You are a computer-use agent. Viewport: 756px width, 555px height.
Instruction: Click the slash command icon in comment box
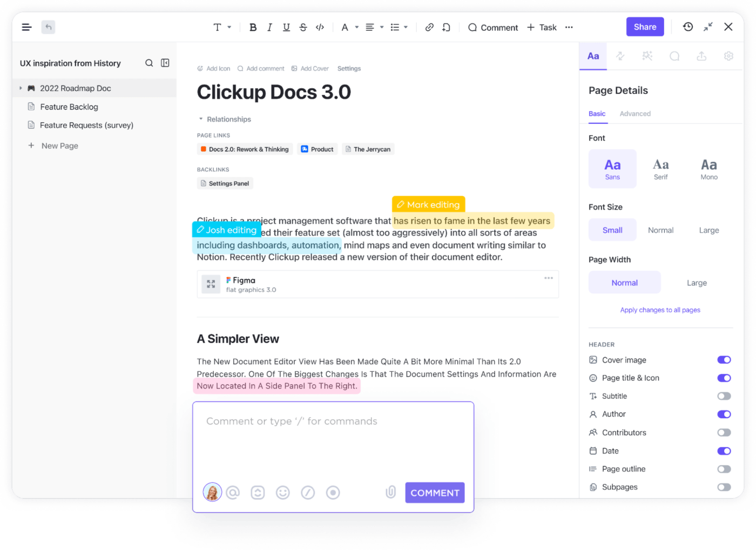click(x=308, y=493)
